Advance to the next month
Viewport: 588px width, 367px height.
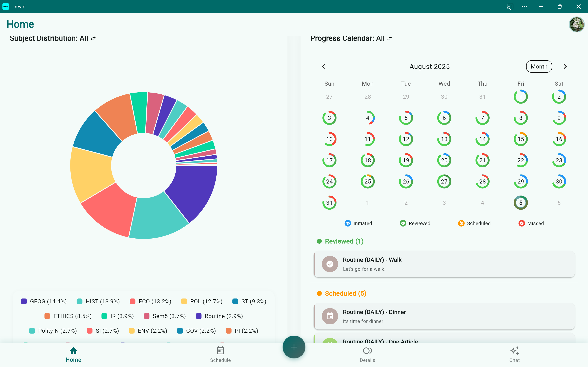pos(565,66)
